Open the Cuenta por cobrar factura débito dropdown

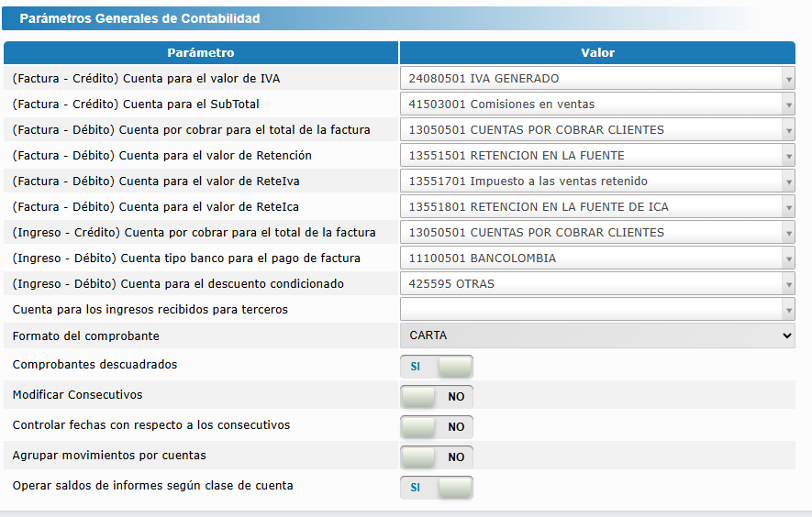pyautogui.click(x=597, y=130)
